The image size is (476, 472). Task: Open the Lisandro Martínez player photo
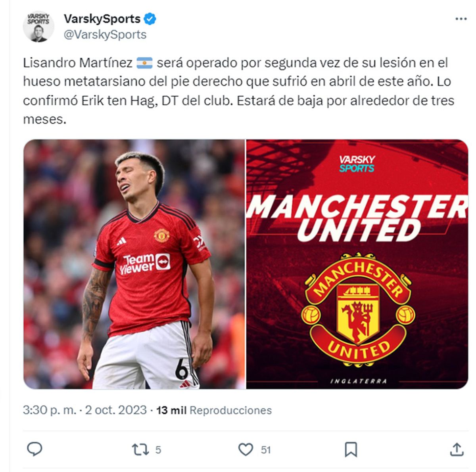(x=134, y=264)
